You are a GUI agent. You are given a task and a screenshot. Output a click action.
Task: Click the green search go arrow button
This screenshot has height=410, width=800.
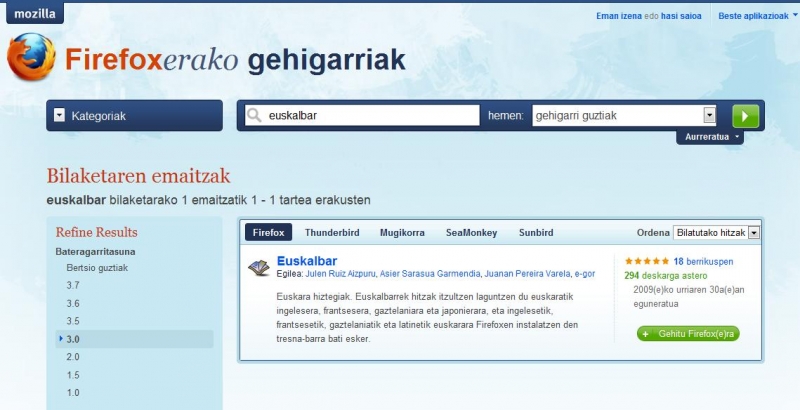745,116
